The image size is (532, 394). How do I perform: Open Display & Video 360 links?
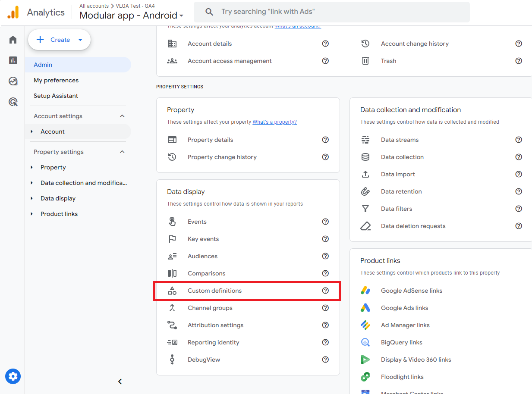click(416, 360)
